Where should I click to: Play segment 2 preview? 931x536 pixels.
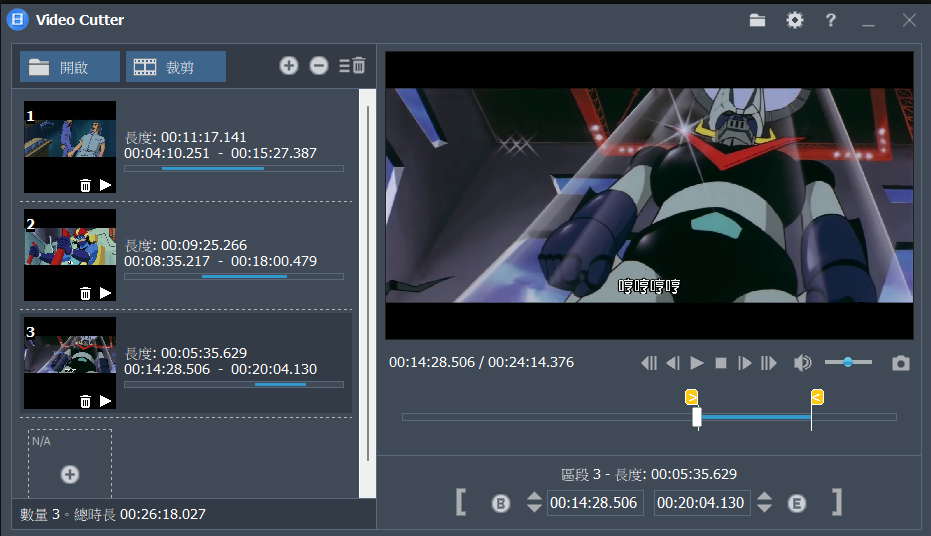point(106,293)
